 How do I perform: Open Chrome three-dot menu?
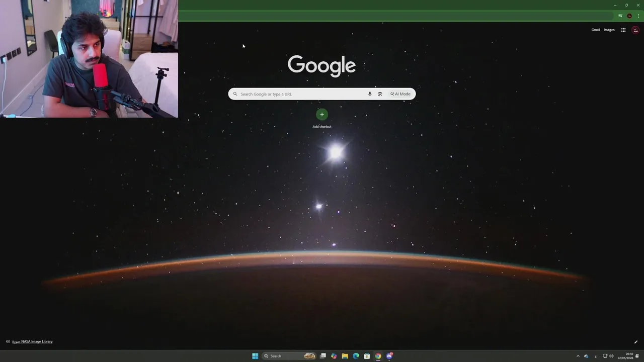tap(638, 16)
